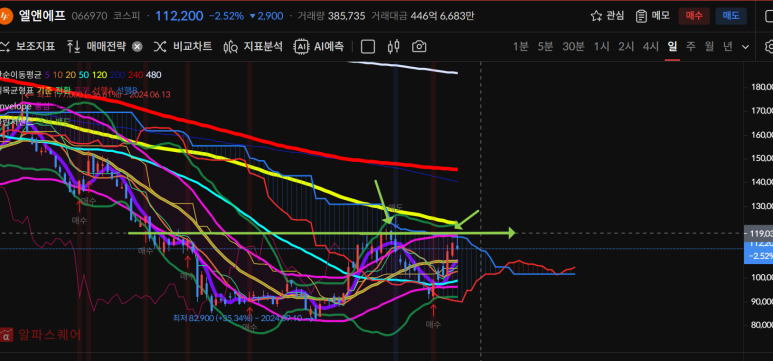Open the AI예측 prediction feature
The width and height of the screenshot is (773, 361).
[318, 46]
